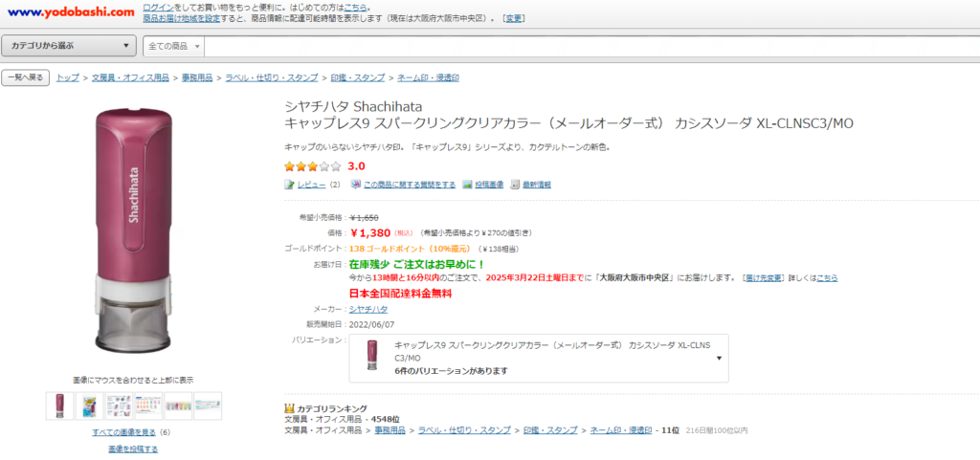
Task: Open ネーム印・浸透印 breadcrumb at top
Action: pos(428,78)
